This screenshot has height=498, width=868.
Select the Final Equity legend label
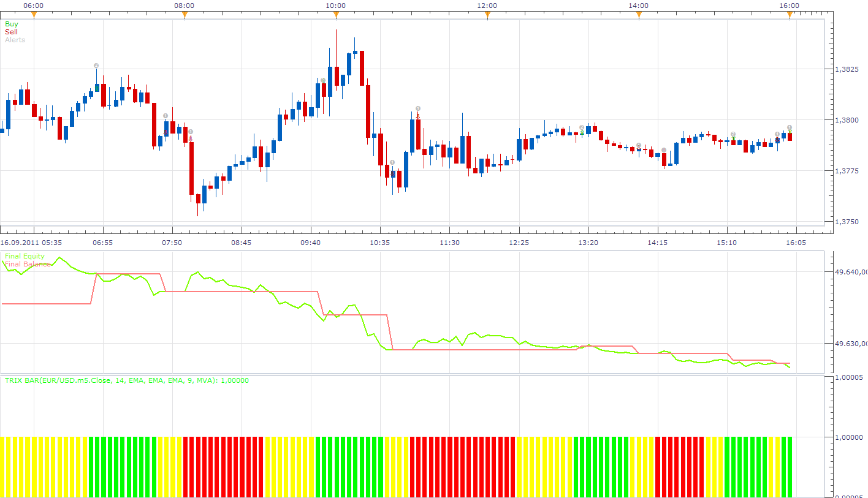(x=25, y=256)
